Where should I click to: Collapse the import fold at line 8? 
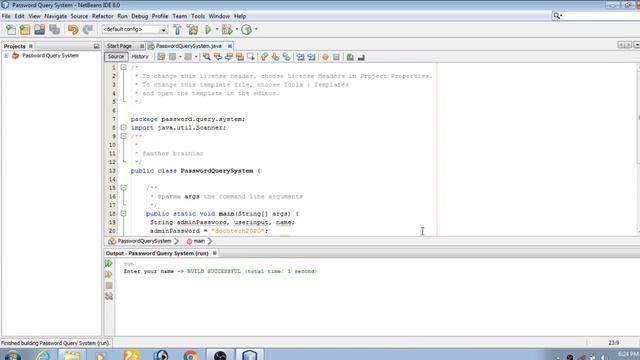(x=123, y=127)
